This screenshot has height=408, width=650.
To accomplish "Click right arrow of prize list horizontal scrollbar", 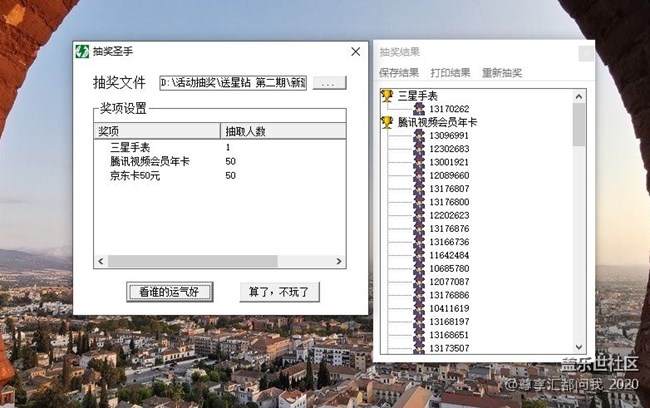I will tap(339, 261).
